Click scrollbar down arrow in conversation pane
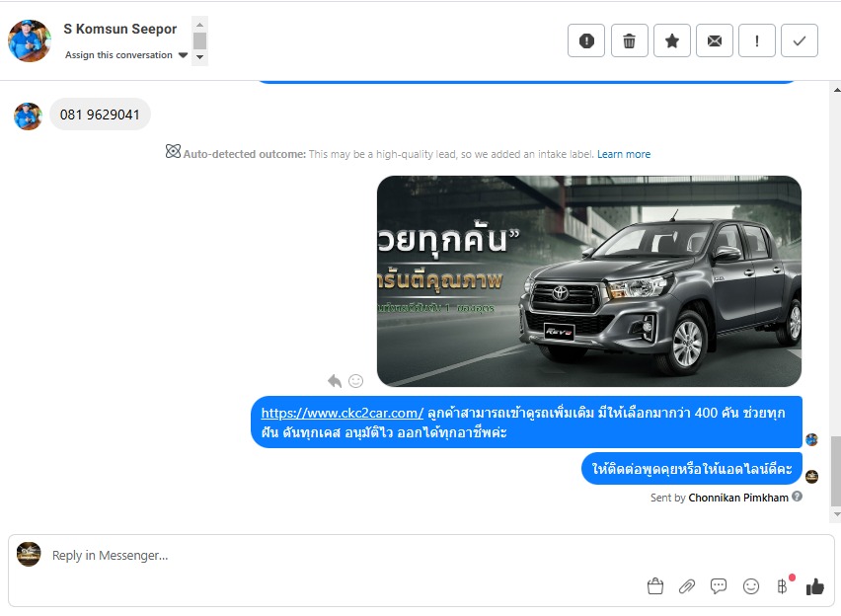841x616 pixels. [836, 514]
